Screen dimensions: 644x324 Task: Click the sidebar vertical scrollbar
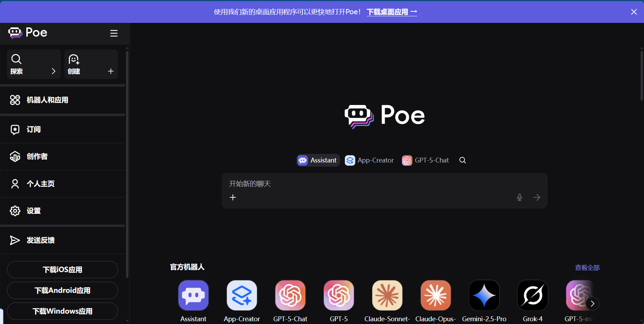[127, 165]
